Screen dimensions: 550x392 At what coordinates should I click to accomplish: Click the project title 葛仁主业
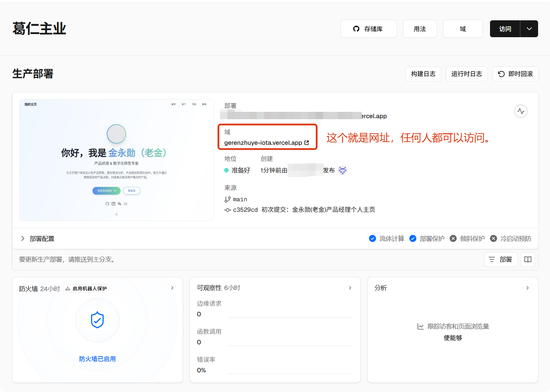click(39, 29)
